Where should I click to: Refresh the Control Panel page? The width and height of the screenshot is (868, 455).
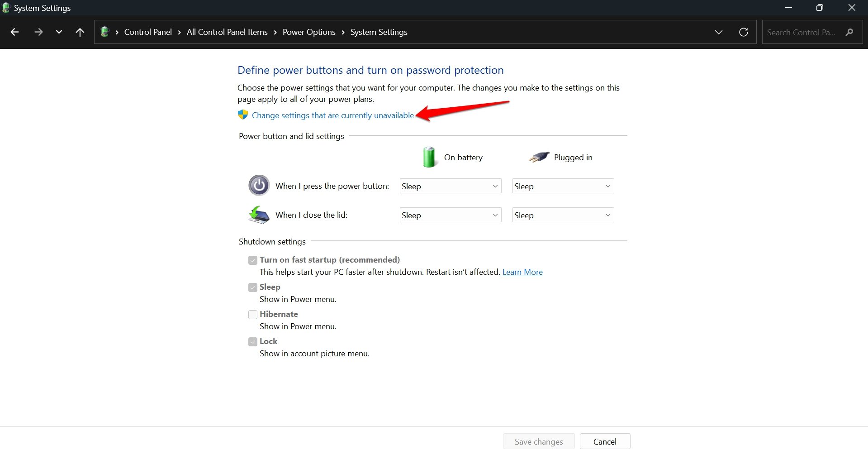pos(743,32)
